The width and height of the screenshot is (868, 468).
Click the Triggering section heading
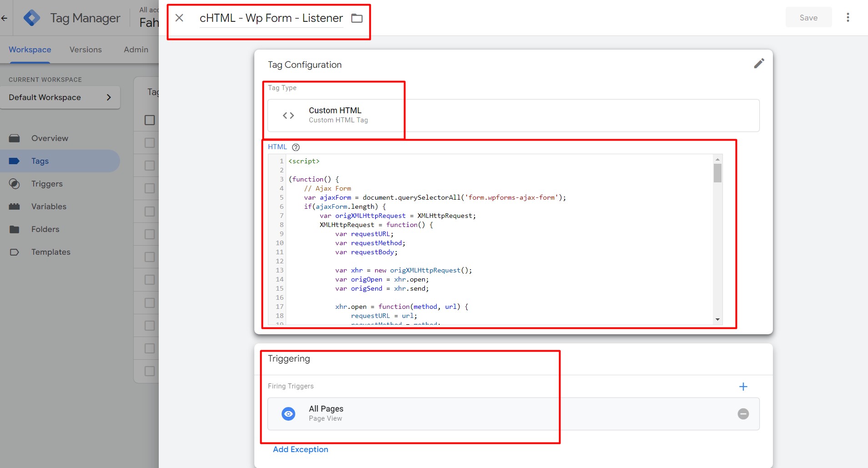click(289, 358)
